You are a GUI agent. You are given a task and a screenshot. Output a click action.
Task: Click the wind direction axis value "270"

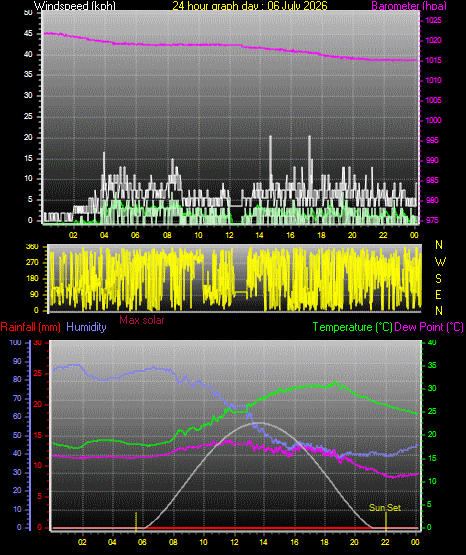click(x=32, y=263)
